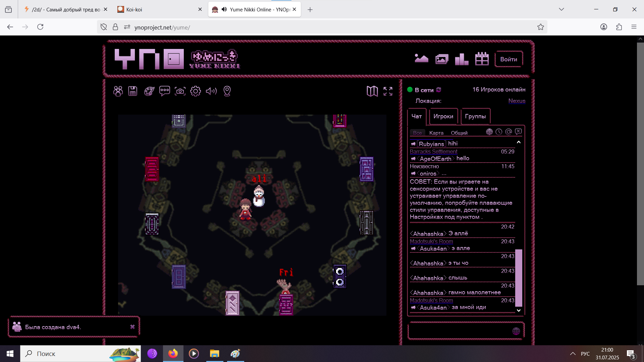Select the Карта chat subtab
Image resolution: width=644 pixels, height=362 pixels.
coord(436,133)
